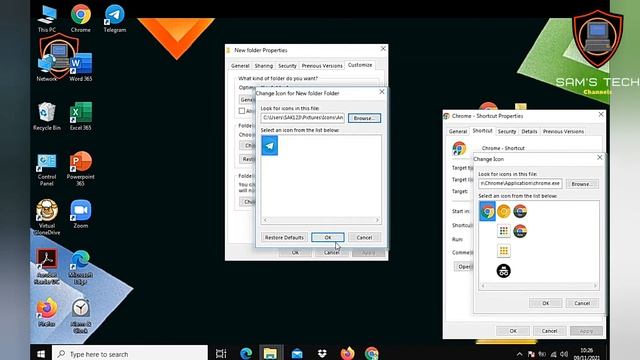Open Recycle Bin desktop icon
The width and height of the screenshot is (640, 360).
coord(47,116)
